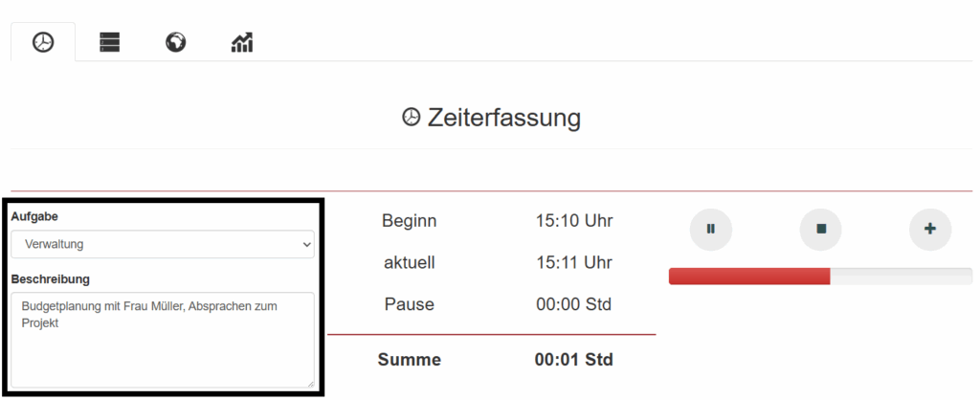The height and width of the screenshot is (400, 980).
Task: Click the aktuell time 15:11 Uhr
Action: tap(574, 262)
